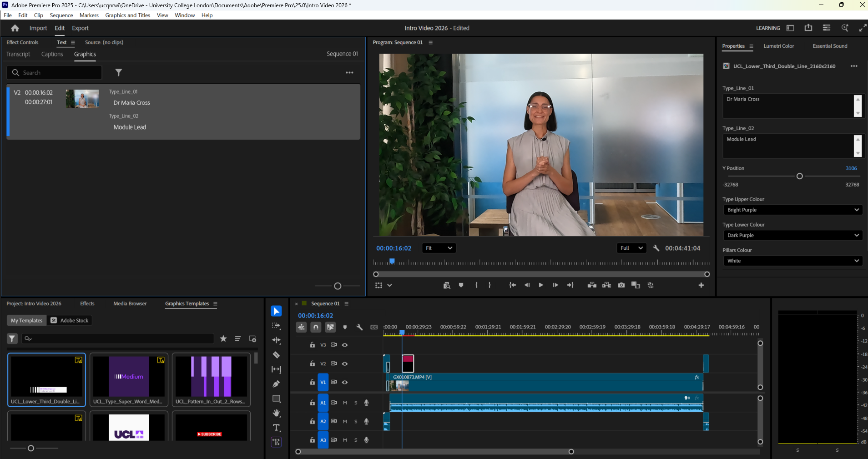
Task: Open timeline display settings wrench
Action: pos(359,327)
